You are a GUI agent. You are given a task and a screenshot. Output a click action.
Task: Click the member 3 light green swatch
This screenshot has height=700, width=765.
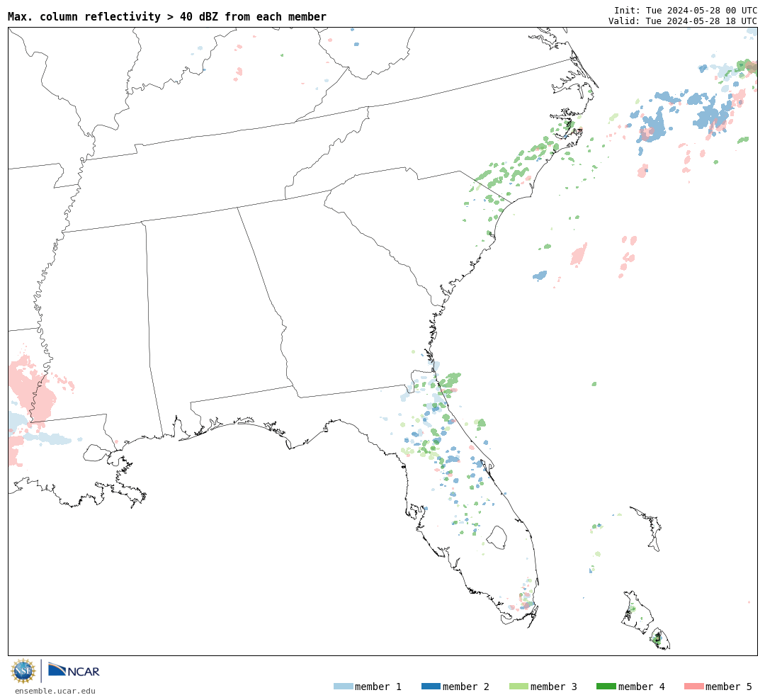pyautogui.click(x=518, y=687)
